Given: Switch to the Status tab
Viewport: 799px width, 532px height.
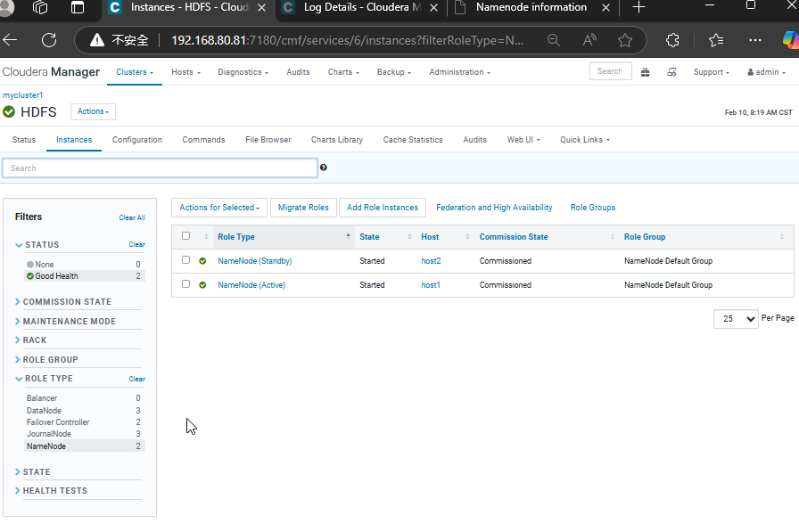Looking at the screenshot, I should [24, 140].
